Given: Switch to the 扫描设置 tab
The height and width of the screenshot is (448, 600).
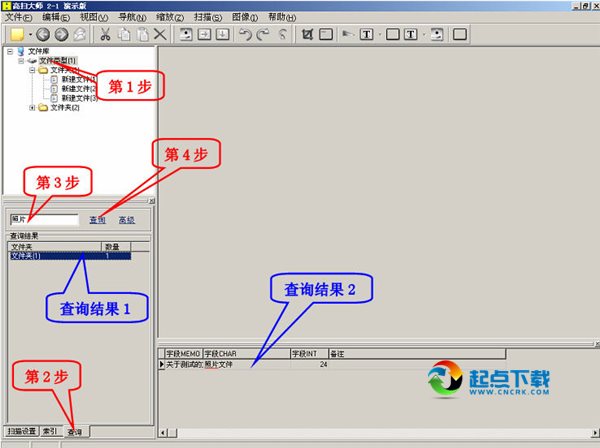Looking at the screenshot, I should coord(21,431).
